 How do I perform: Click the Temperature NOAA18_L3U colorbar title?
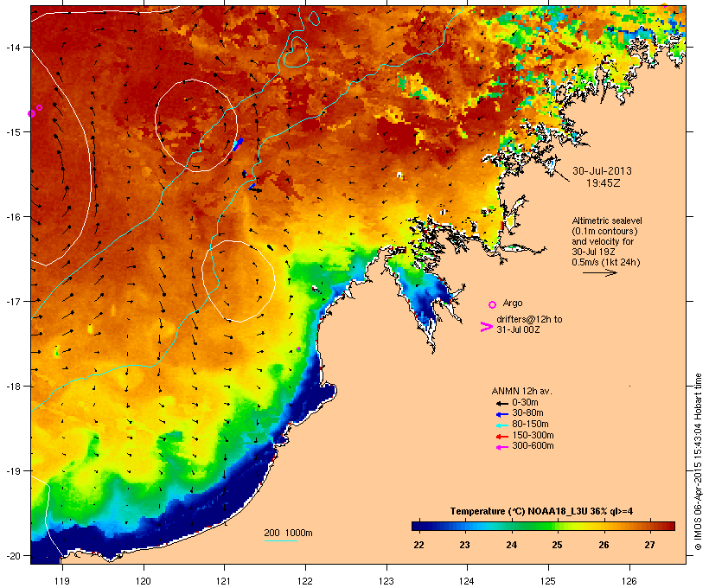point(541,512)
